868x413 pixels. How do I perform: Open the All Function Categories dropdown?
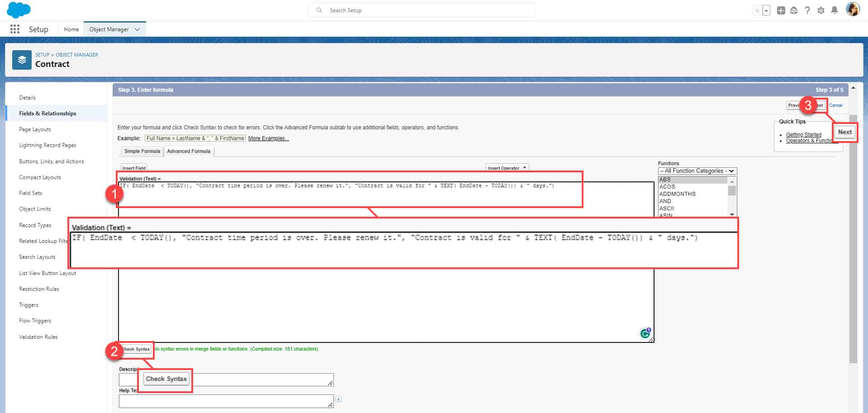[696, 171]
